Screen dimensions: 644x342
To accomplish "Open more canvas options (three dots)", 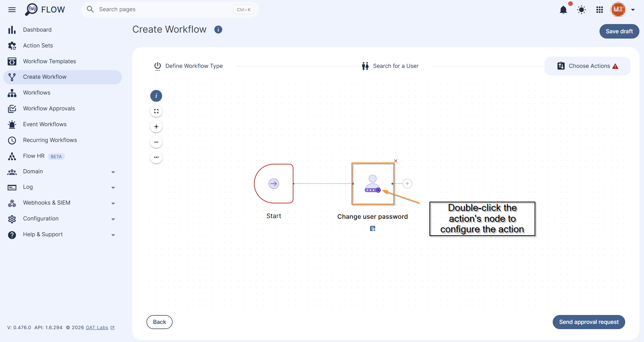I will (156, 157).
